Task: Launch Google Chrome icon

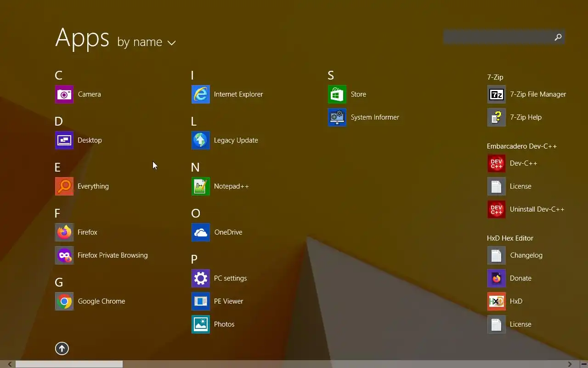Action: pyautogui.click(x=64, y=301)
